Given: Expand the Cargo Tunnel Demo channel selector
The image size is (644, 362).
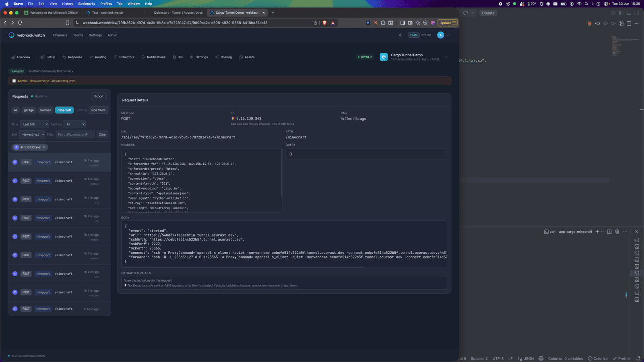Looking at the screenshot, I should click(x=446, y=57).
